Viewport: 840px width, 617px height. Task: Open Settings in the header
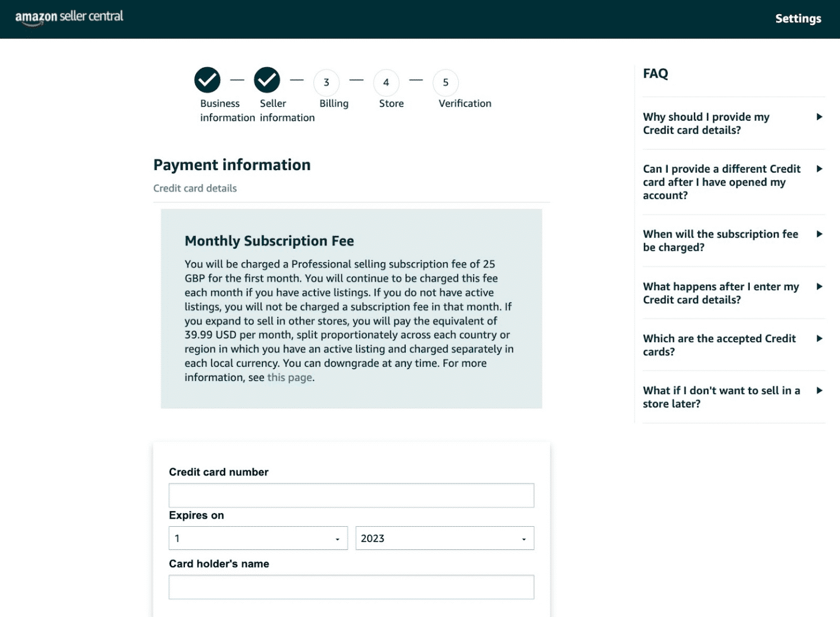(798, 19)
